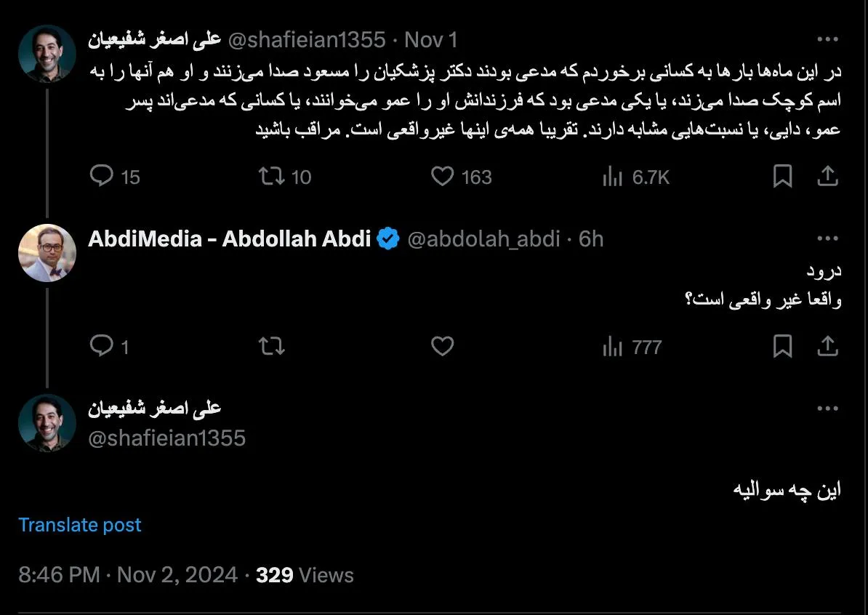
Task: Like AbdiMedia's reply with the heart icon
Action: [442, 347]
